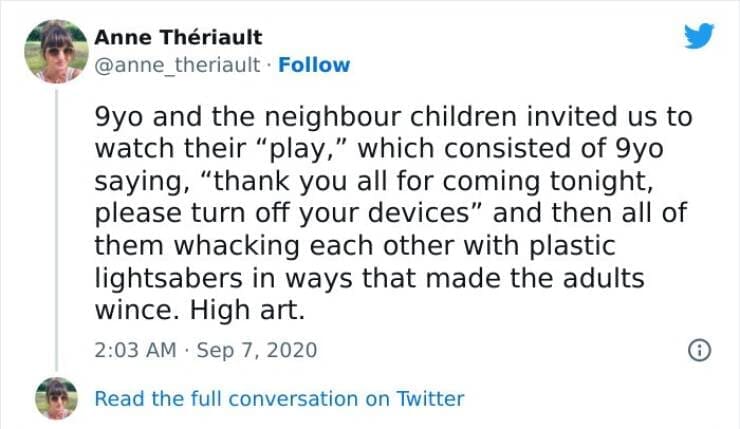Click the Twitter bird logo
This screenshot has width=740, height=429.
(700, 38)
